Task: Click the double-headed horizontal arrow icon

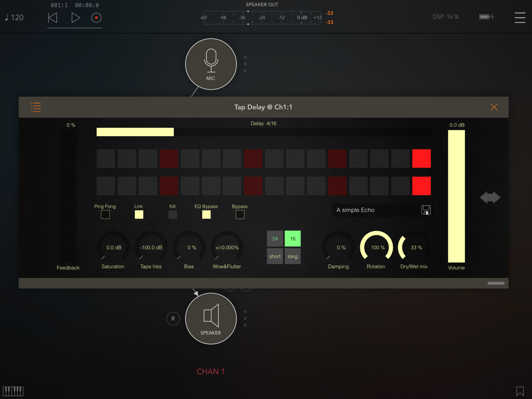Action: (490, 197)
